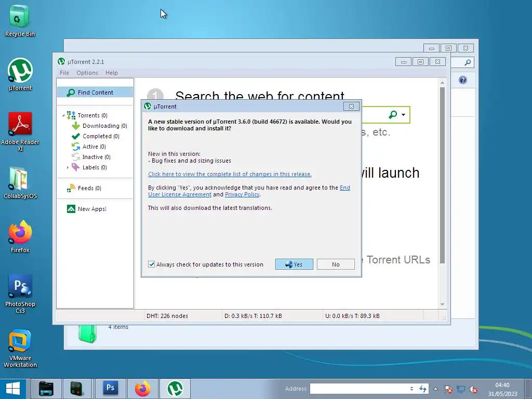
Task: Click the main content vertical scrollbar thumb
Action: [x=442, y=175]
